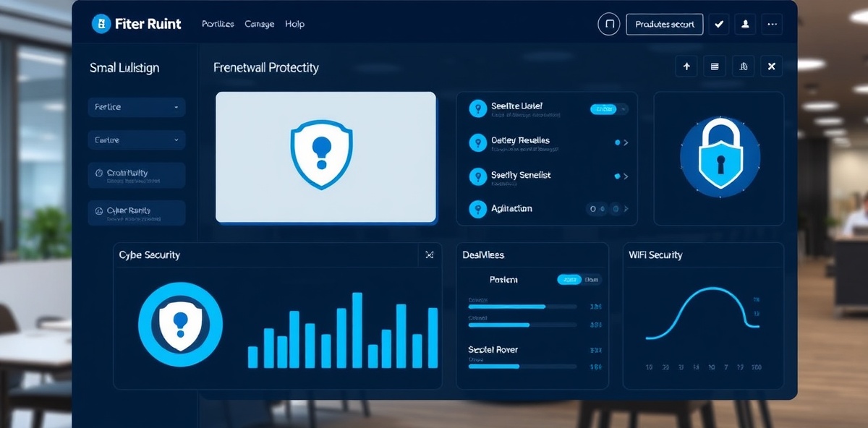The height and width of the screenshot is (428, 868).
Task: Click the Srcotel Rover progress bar
Action: pyautogui.click(x=522, y=367)
